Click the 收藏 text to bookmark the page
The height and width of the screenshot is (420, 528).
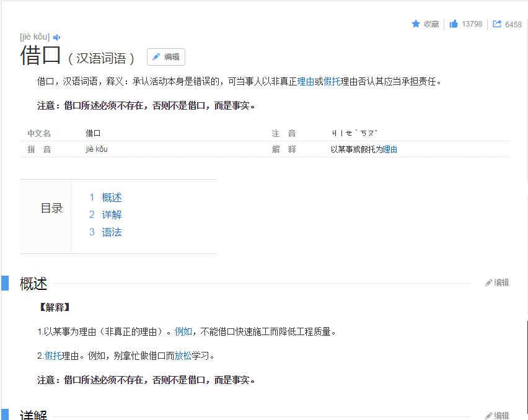tap(430, 24)
